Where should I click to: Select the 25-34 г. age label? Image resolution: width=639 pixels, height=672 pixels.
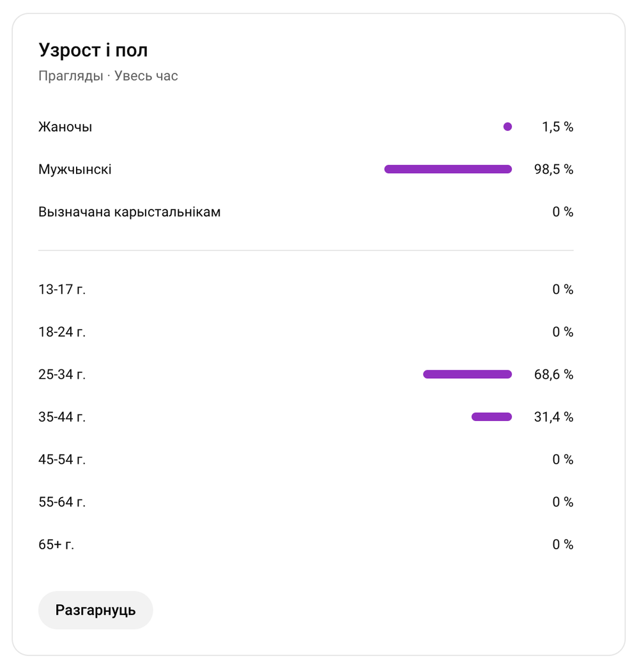[x=62, y=374]
